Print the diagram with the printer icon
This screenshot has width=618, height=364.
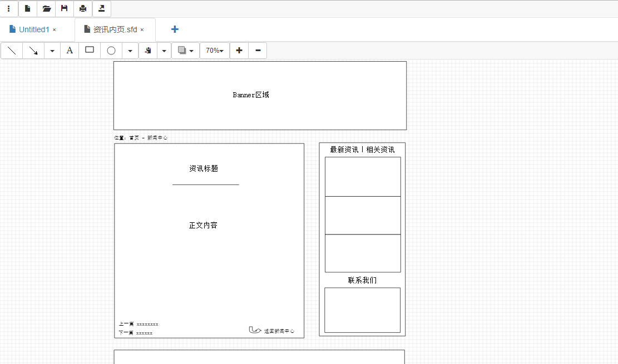(83, 9)
